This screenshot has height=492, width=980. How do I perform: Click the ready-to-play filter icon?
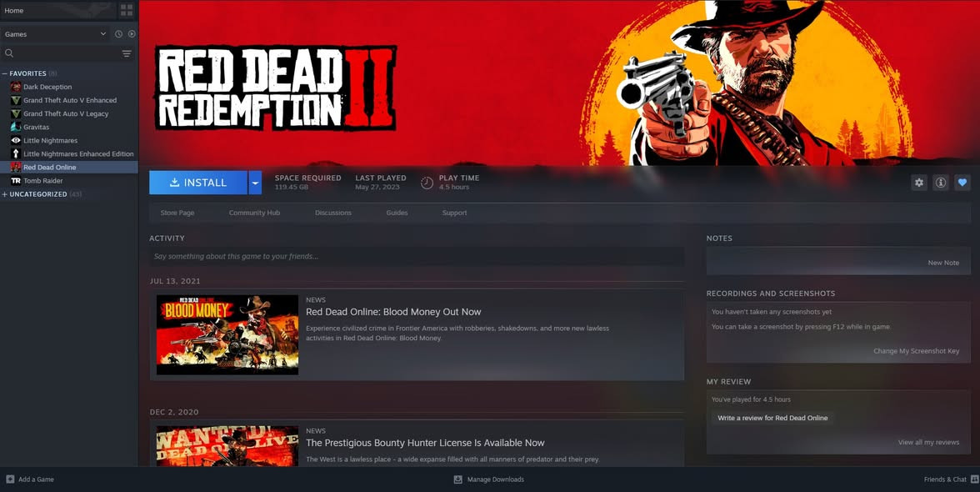[x=132, y=34]
